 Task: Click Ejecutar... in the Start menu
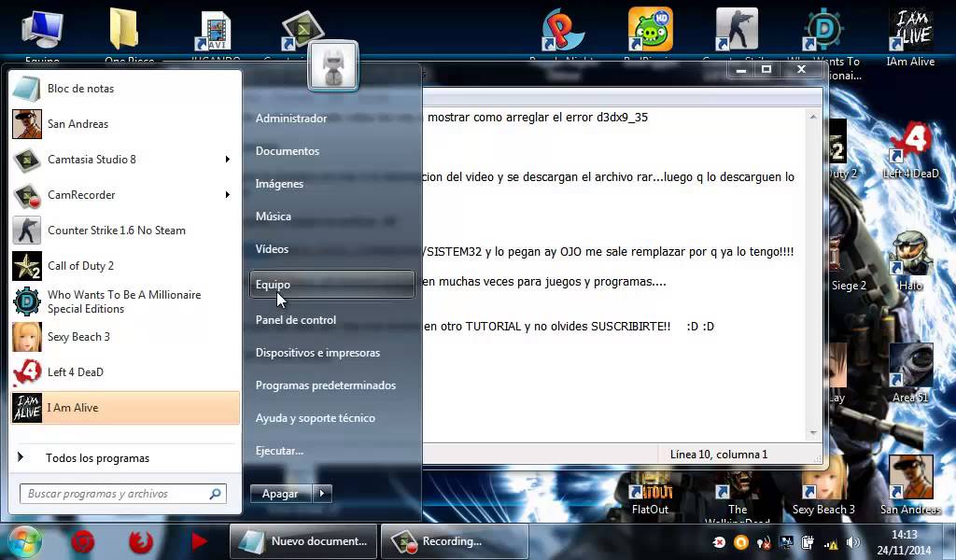pyautogui.click(x=279, y=451)
